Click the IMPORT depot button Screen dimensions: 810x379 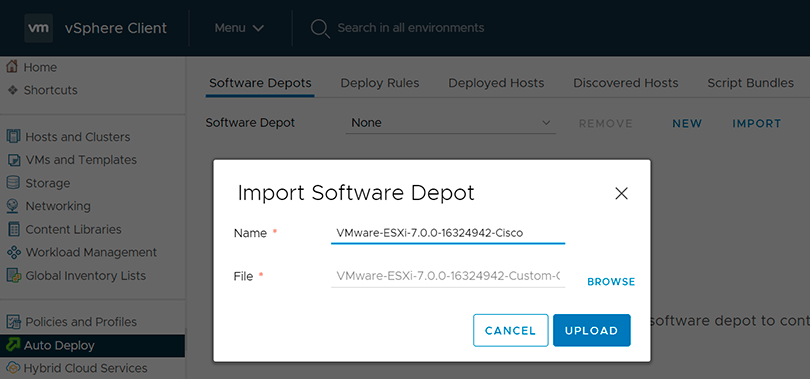[757, 123]
